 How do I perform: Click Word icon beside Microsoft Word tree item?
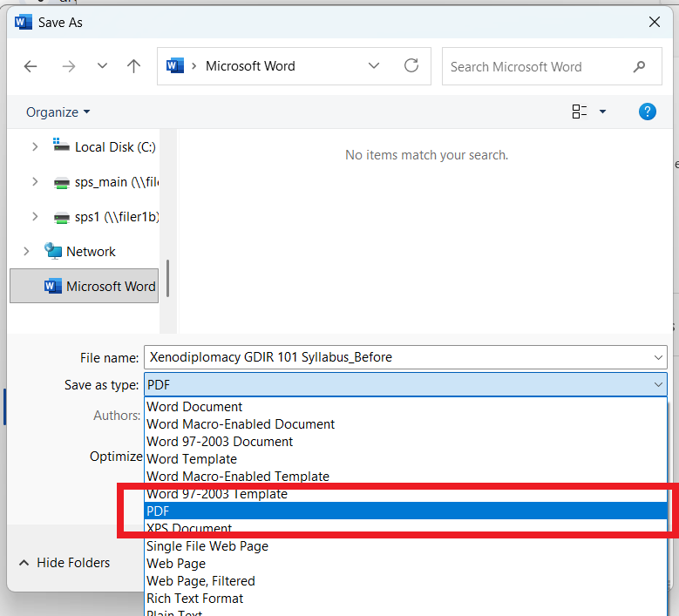pyautogui.click(x=52, y=286)
